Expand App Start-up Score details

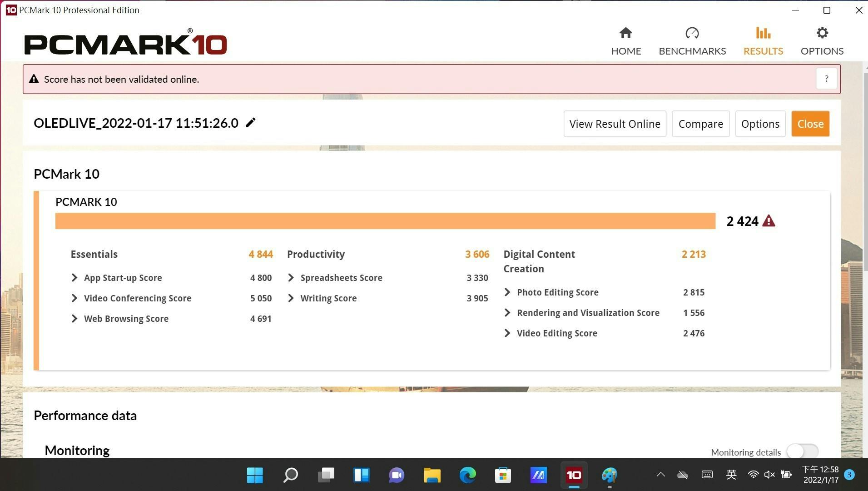(x=74, y=278)
